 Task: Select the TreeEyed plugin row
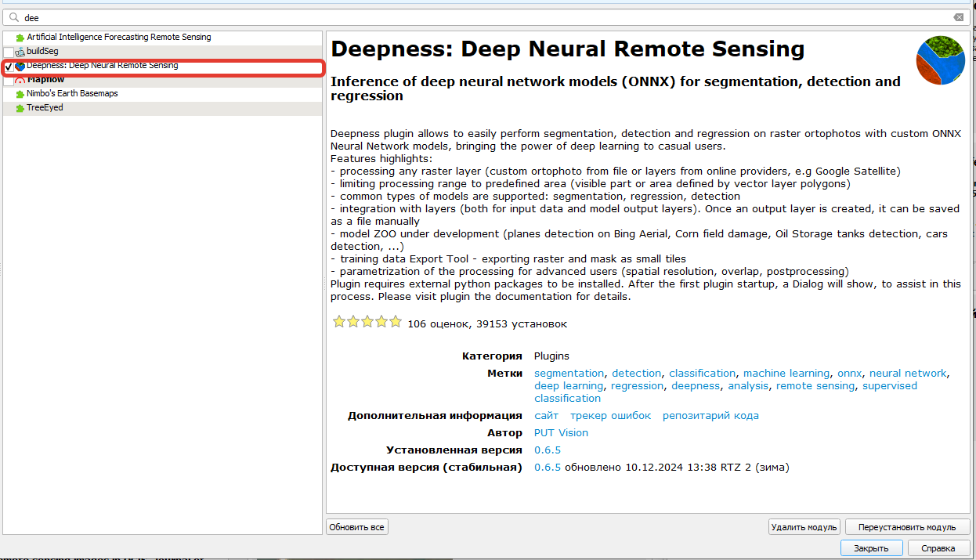pos(162,108)
